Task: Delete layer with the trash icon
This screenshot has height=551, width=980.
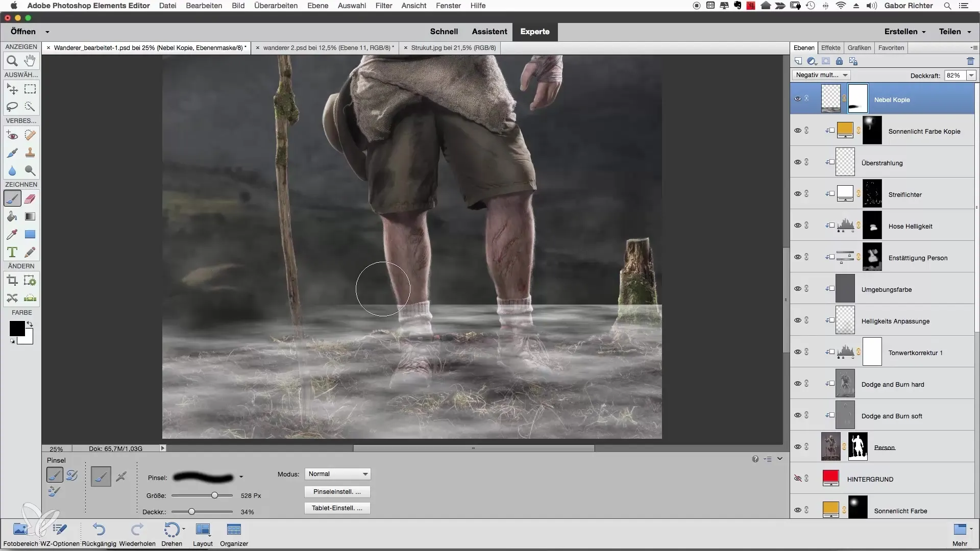Action: [x=970, y=61]
